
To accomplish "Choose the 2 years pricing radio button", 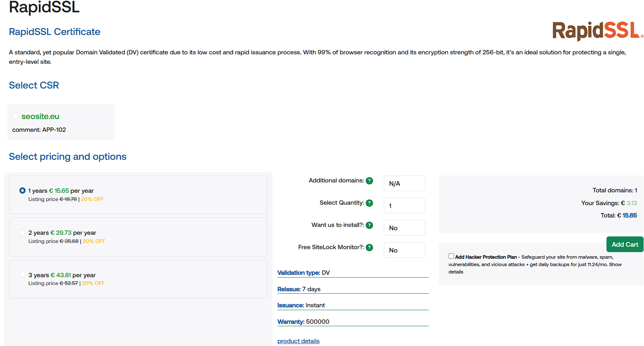I will (22, 233).
